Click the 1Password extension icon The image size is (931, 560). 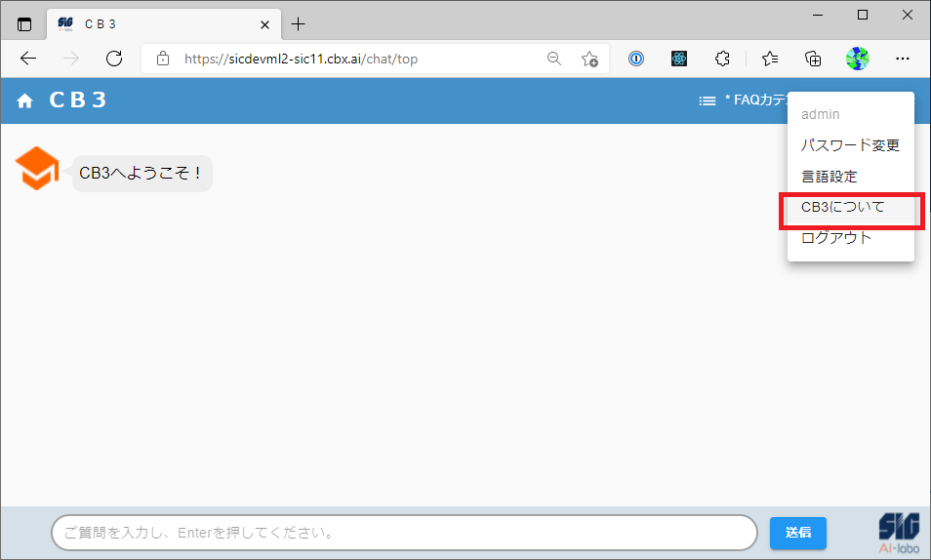point(635,59)
